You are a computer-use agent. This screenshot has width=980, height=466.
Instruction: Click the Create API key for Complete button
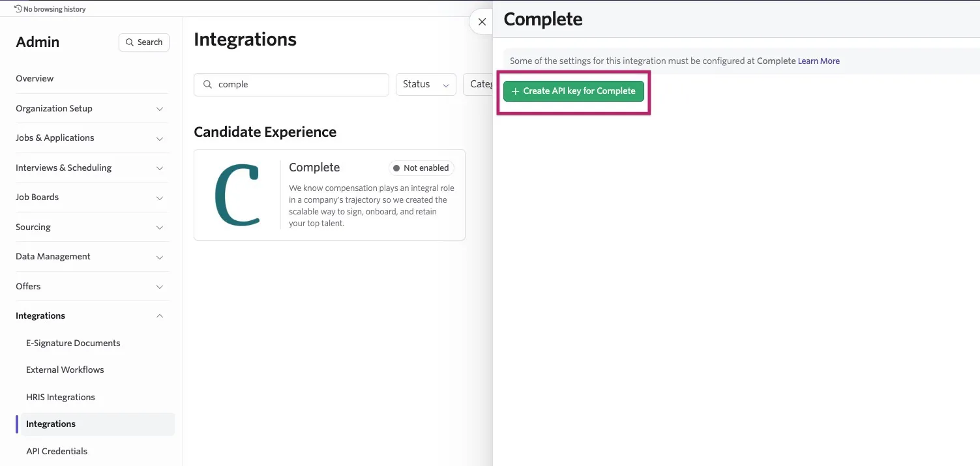click(574, 91)
